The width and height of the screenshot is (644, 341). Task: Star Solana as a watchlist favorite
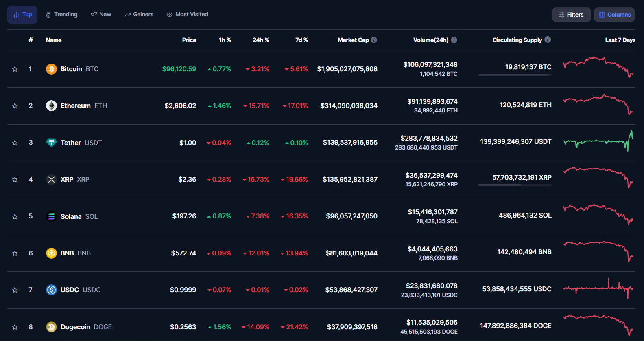[15, 217]
